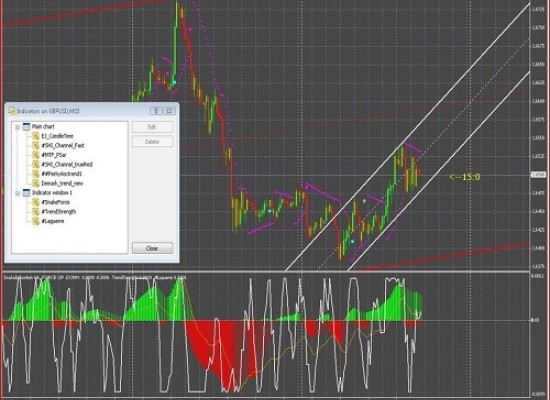Screen dimensions: 550x400
Task: Click the help question-mark title button
Action: (x=156, y=111)
